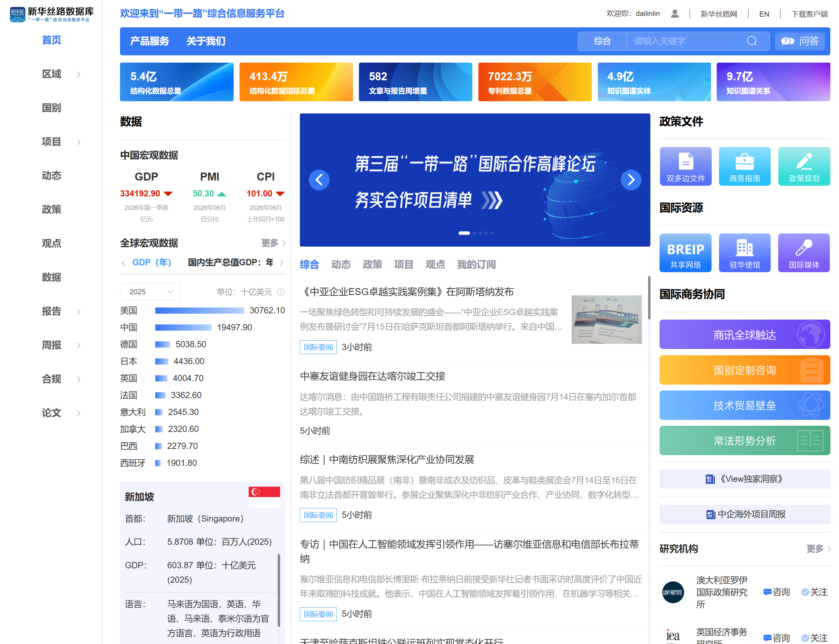Click the 下载客户端 link
The width and height of the screenshot is (839, 644).
[810, 14]
